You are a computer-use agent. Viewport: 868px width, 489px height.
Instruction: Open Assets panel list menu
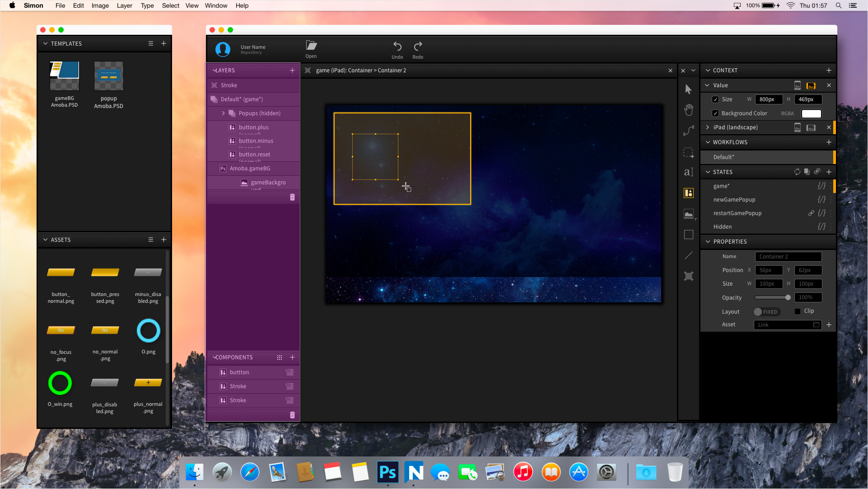pos(151,240)
